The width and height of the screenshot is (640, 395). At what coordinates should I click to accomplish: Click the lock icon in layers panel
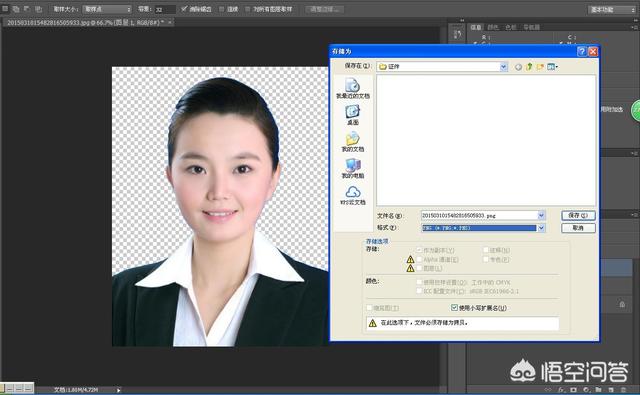[x=622, y=304]
